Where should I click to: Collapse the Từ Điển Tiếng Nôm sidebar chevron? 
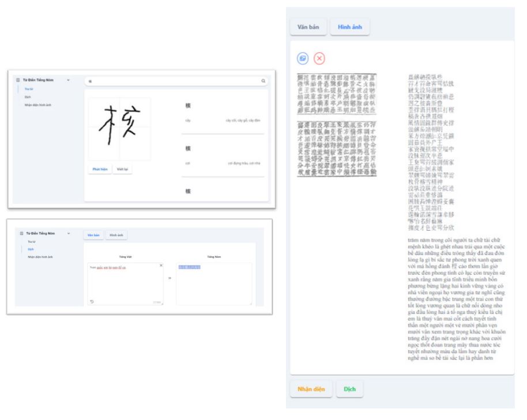(x=68, y=80)
